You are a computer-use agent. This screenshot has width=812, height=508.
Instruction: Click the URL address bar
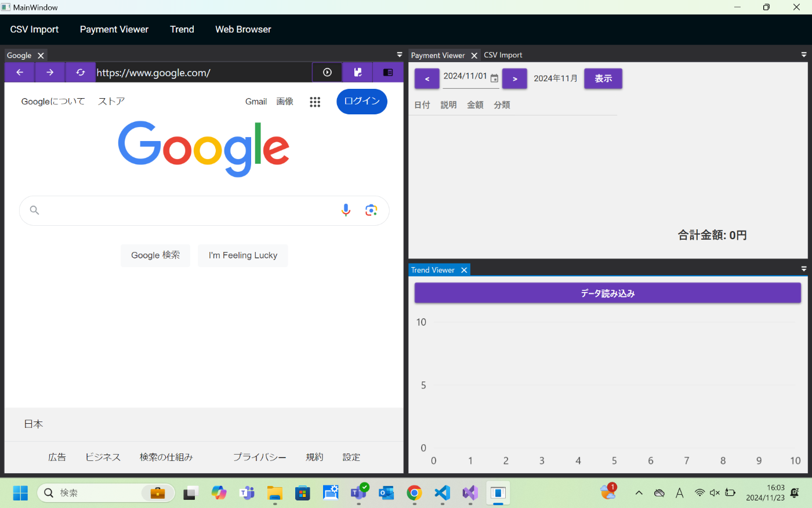204,73
